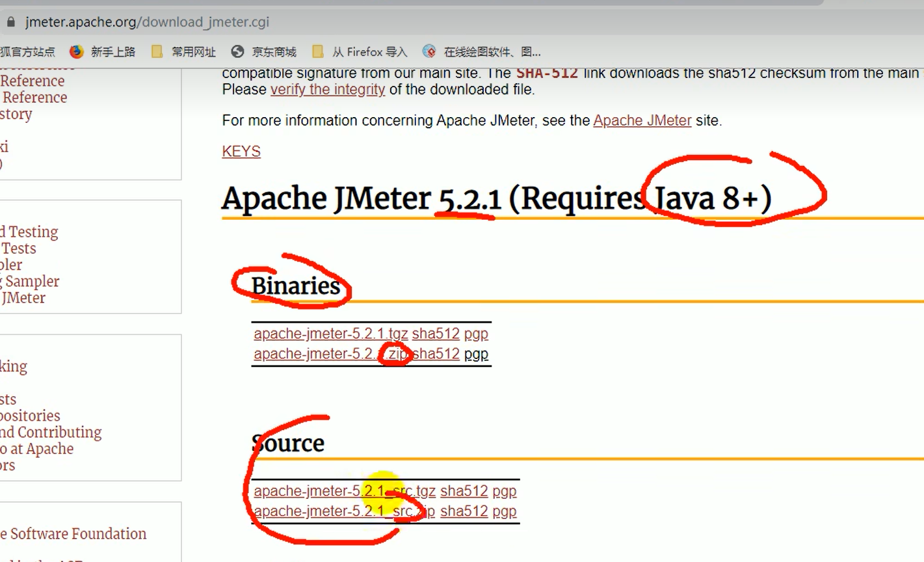924x562 pixels.
Task: Open the 在线绘图软件 bookmark
Action: [x=482, y=52]
